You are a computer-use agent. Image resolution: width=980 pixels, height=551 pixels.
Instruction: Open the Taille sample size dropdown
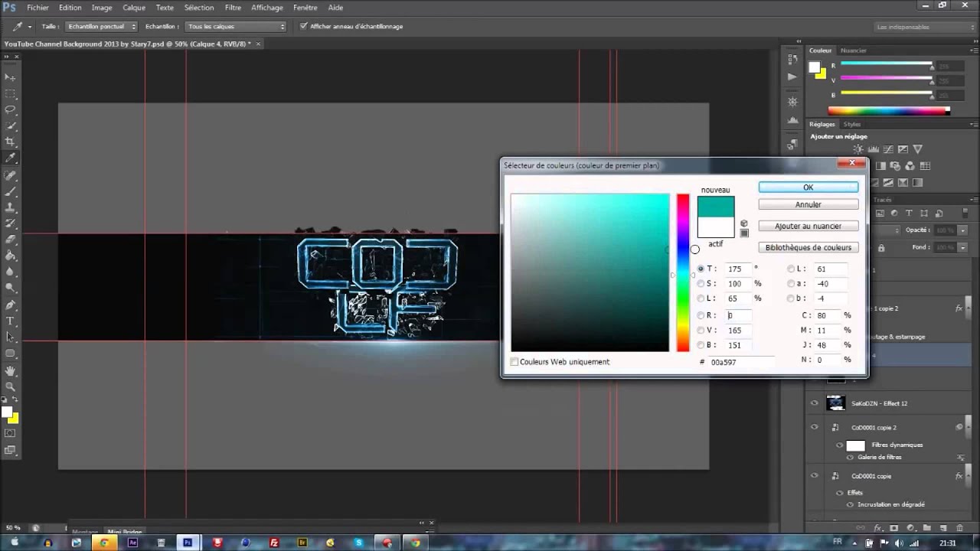tap(101, 26)
